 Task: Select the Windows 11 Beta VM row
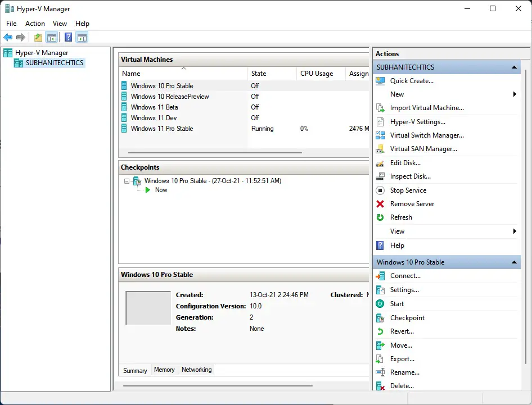click(x=244, y=107)
